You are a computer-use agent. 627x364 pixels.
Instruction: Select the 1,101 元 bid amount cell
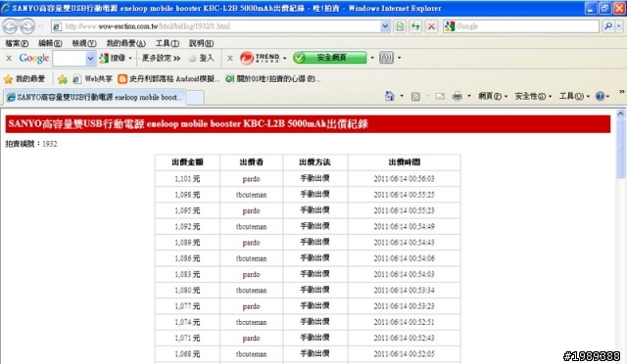187,179
